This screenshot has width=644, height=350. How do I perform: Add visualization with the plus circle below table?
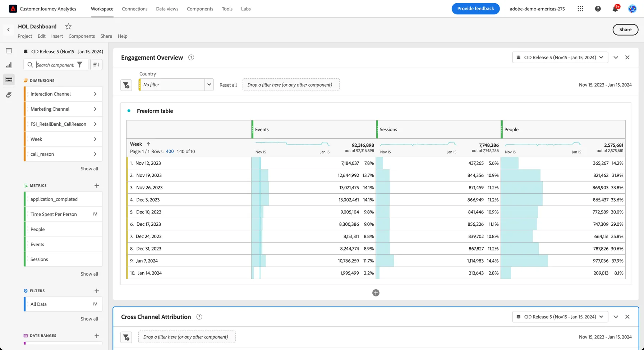coord(376,293)
